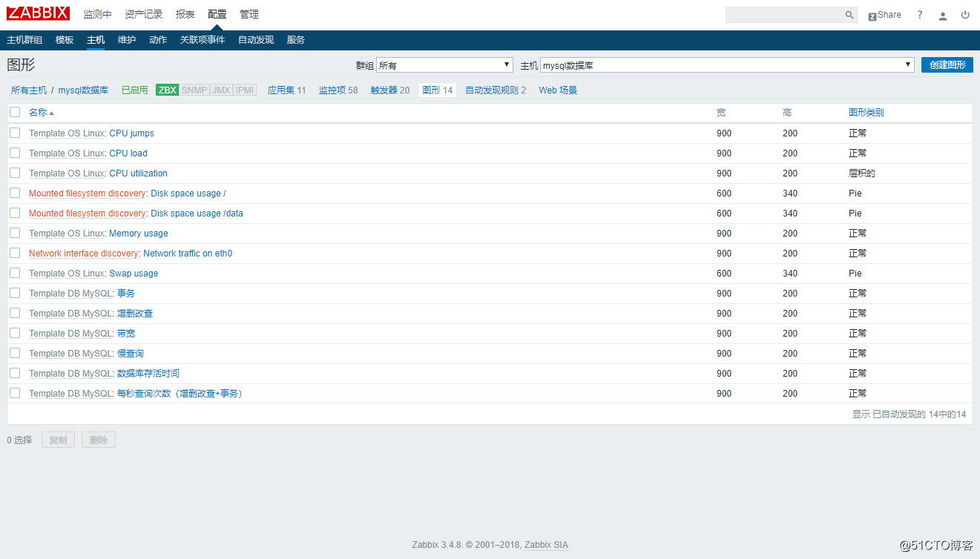The image size is (980, 559).
Task: Open the user profile icon
Action: [943, 15]
